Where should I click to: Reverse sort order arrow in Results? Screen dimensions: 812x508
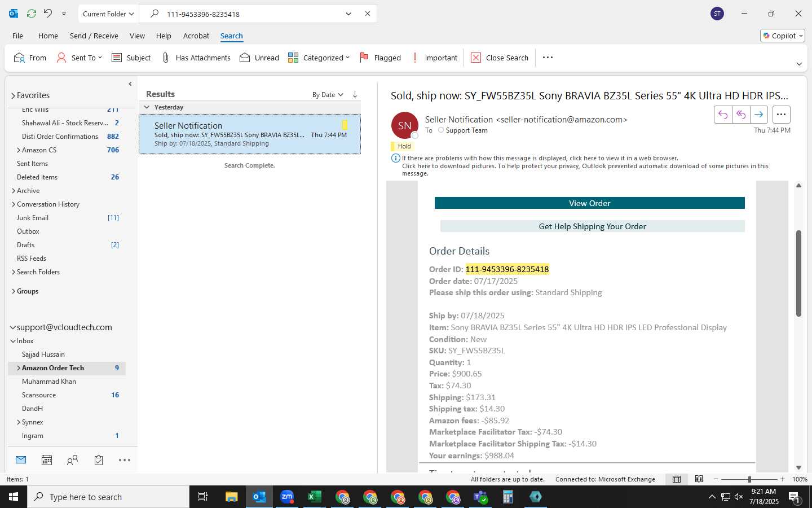[355, 94]
